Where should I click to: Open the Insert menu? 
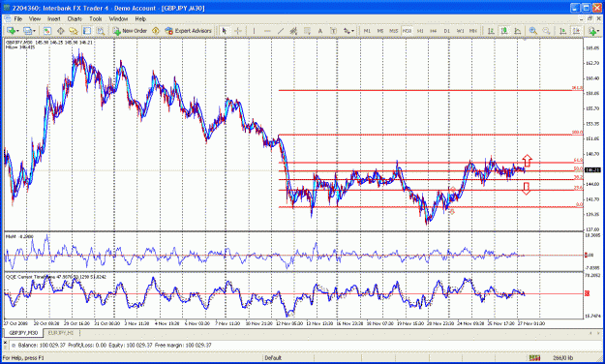[54, 18]
